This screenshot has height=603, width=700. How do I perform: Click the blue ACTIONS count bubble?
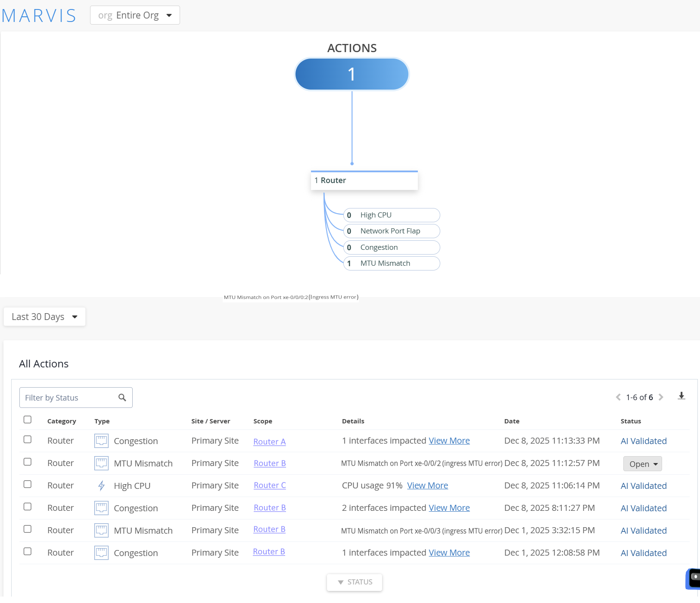click(x=352, y=74)
